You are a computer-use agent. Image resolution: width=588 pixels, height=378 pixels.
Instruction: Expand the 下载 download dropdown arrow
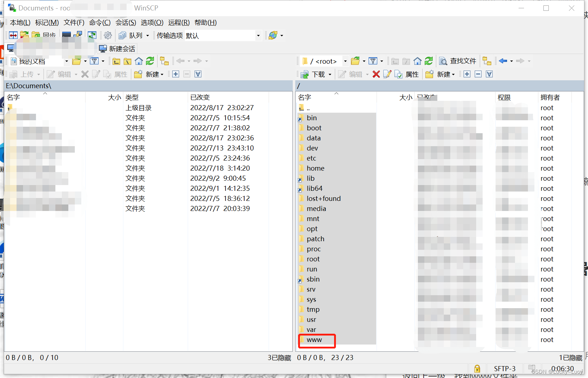[330, 75]
